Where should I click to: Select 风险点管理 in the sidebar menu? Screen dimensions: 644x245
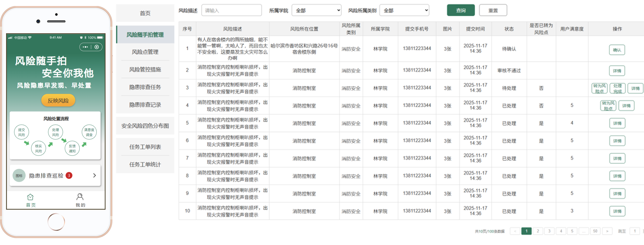[145, 52]
